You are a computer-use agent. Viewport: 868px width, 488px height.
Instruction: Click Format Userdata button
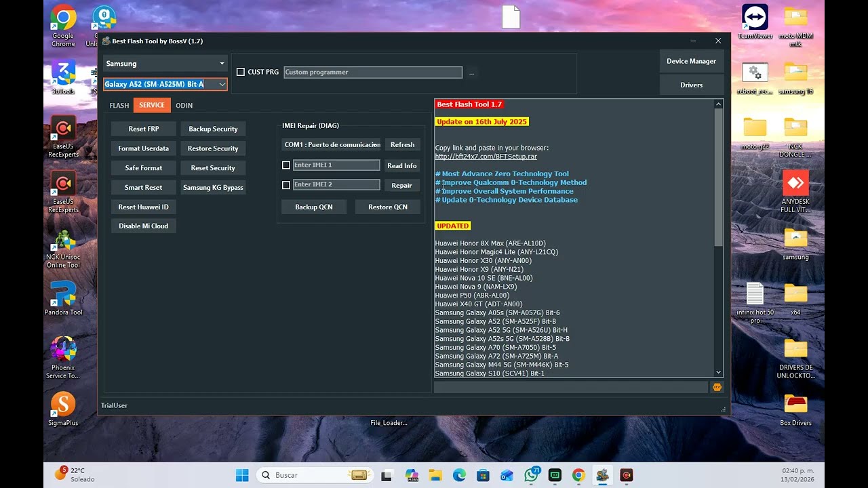click(x=144, y=148)
